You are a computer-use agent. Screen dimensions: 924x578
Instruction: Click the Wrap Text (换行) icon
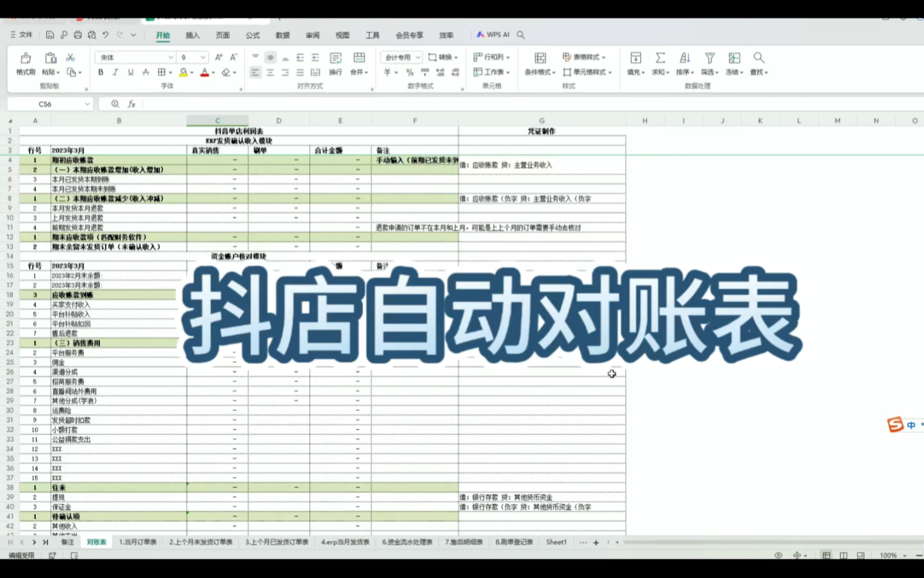coord(335,58)
